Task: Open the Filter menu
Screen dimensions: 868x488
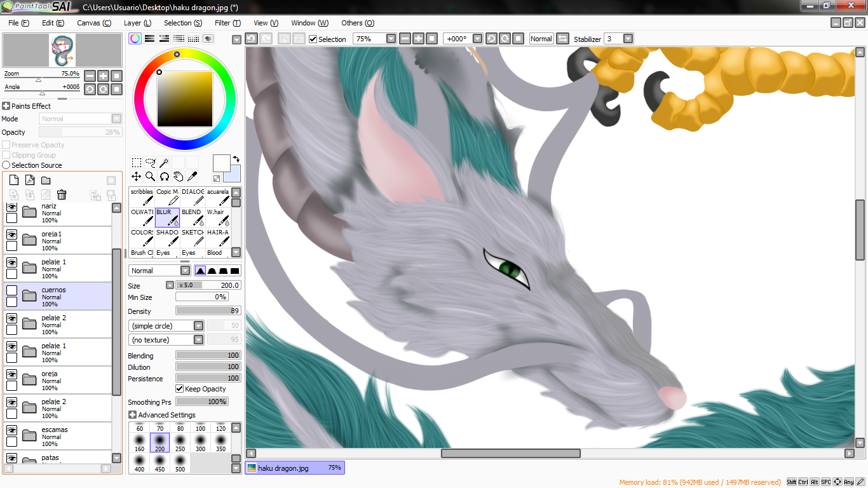Action: [227, 23]
